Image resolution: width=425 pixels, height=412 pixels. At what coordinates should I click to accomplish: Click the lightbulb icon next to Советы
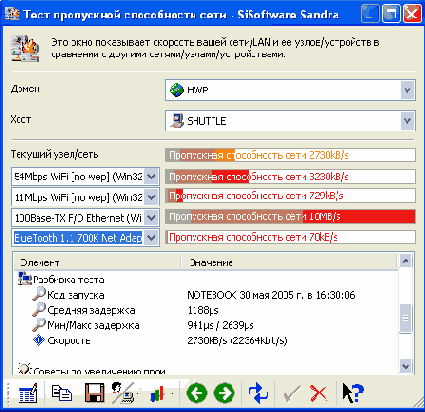pos(24,369)
